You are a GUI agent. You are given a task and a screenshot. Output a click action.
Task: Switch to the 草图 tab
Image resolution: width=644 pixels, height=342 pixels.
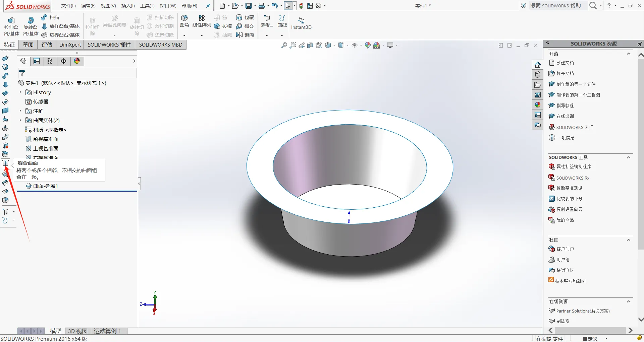pos(28,45)
